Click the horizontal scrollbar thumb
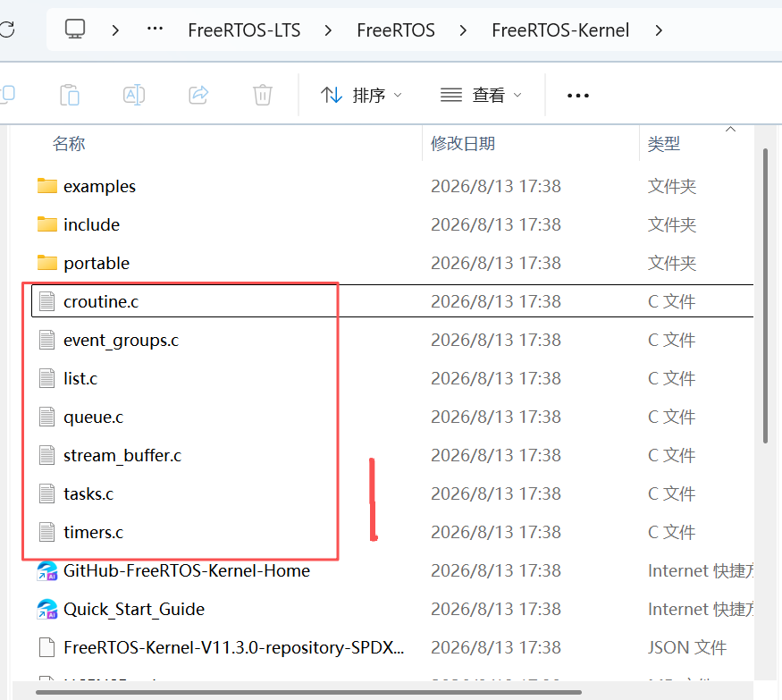This screenshot has height=700, width=782. [x=308, y=693]
